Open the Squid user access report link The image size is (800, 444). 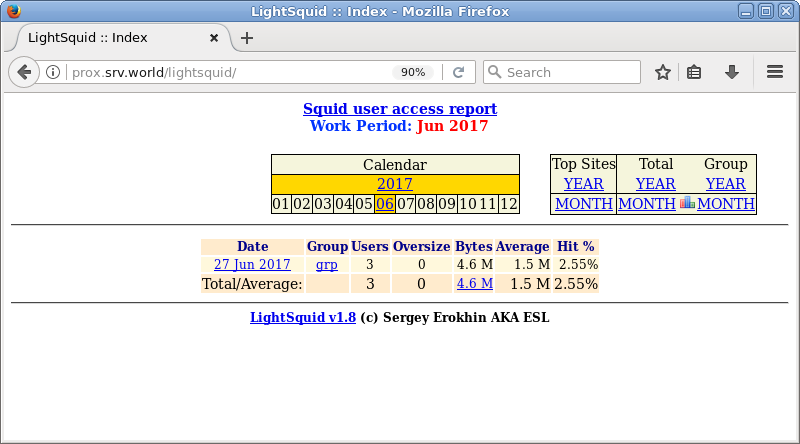400,109
